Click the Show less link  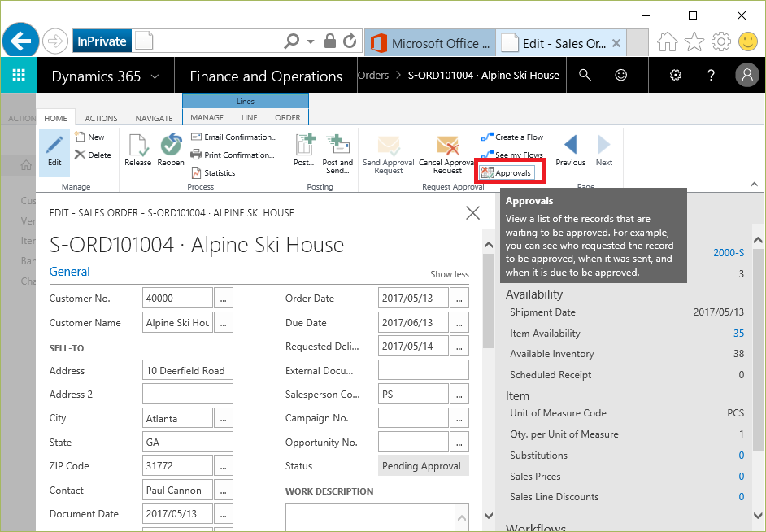pos(450,275)
